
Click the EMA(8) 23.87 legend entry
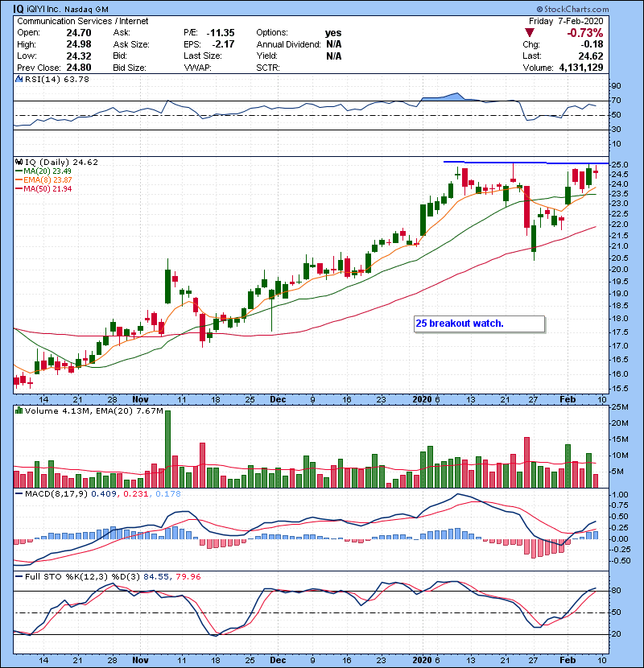tap(43, 180)
